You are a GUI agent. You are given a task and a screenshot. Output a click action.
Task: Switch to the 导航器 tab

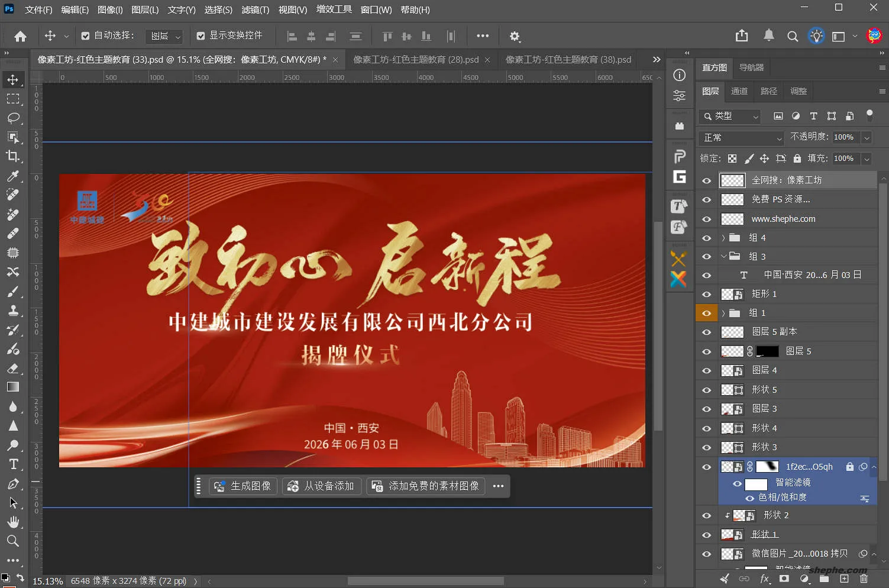pyautogui.click(x=752, y=67)
